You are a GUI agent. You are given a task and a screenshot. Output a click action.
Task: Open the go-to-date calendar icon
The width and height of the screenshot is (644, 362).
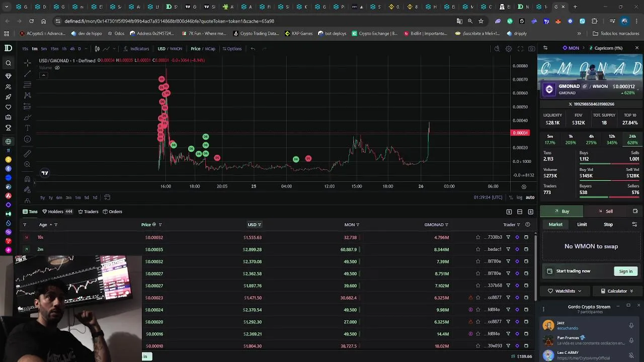tap(107, 198)
